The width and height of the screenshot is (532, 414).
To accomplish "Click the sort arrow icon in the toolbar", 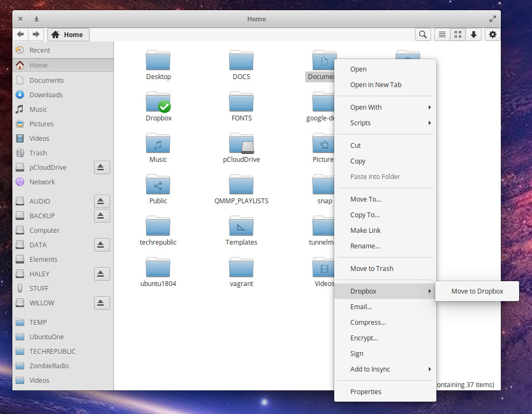I will tap(473, 34).
